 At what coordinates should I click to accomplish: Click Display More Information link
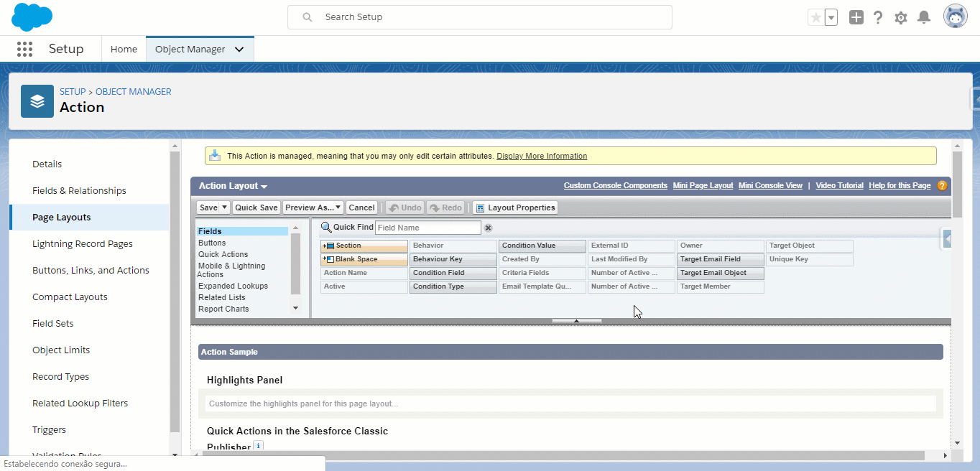click(x=542, y=156)
